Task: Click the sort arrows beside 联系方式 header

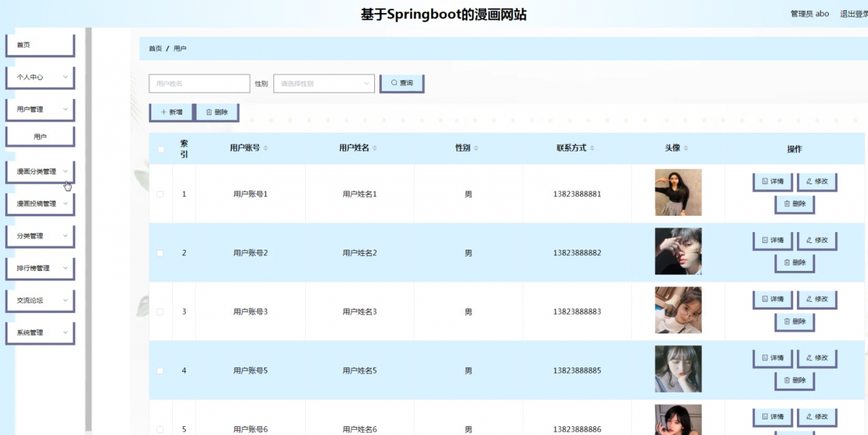Action: [592, 148]
